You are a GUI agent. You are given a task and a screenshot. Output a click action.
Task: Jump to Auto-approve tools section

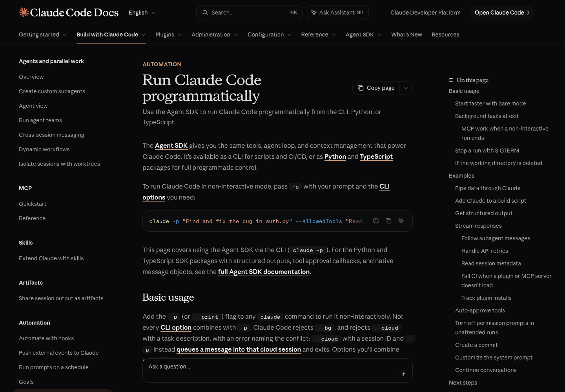click(480, 310)
